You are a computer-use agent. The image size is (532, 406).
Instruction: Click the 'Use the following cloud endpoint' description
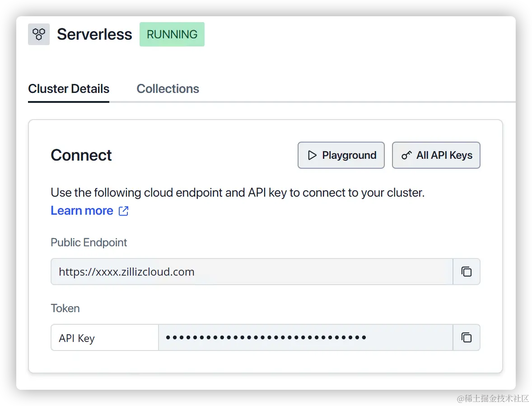coord(238,193)
